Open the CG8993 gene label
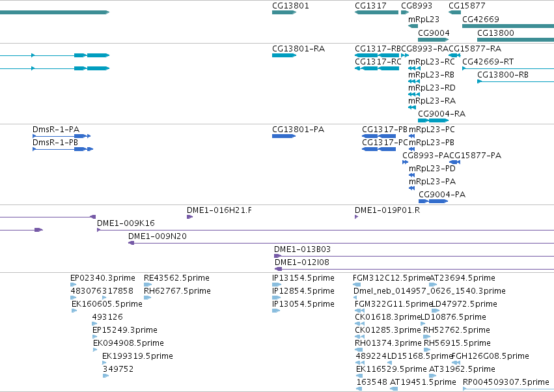554x392 pixels. 417,6
